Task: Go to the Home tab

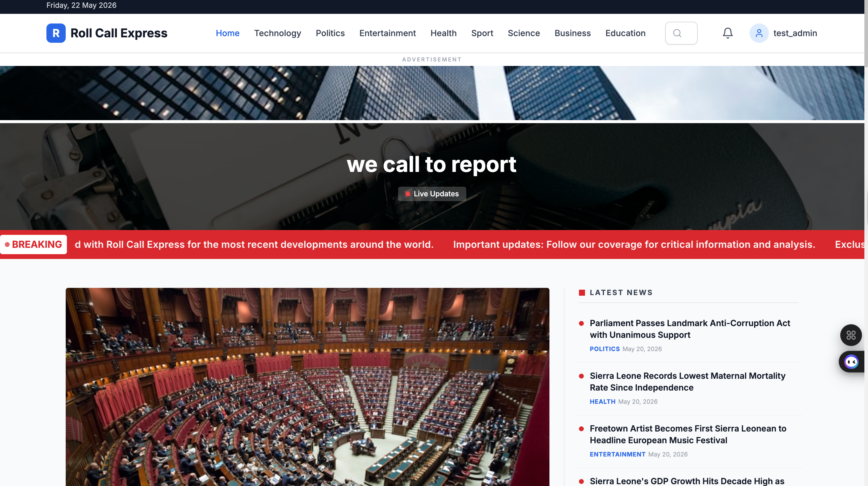Action: pos(228,33)
